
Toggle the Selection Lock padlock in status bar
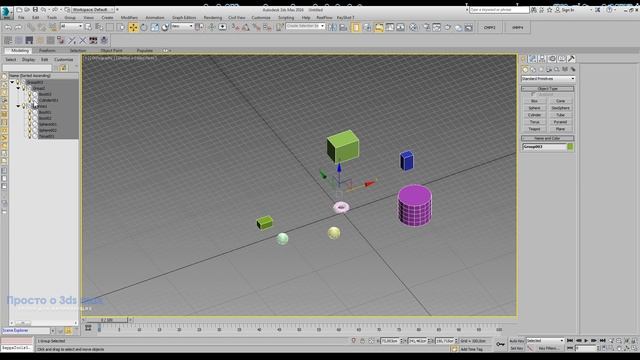pos(362,340)
